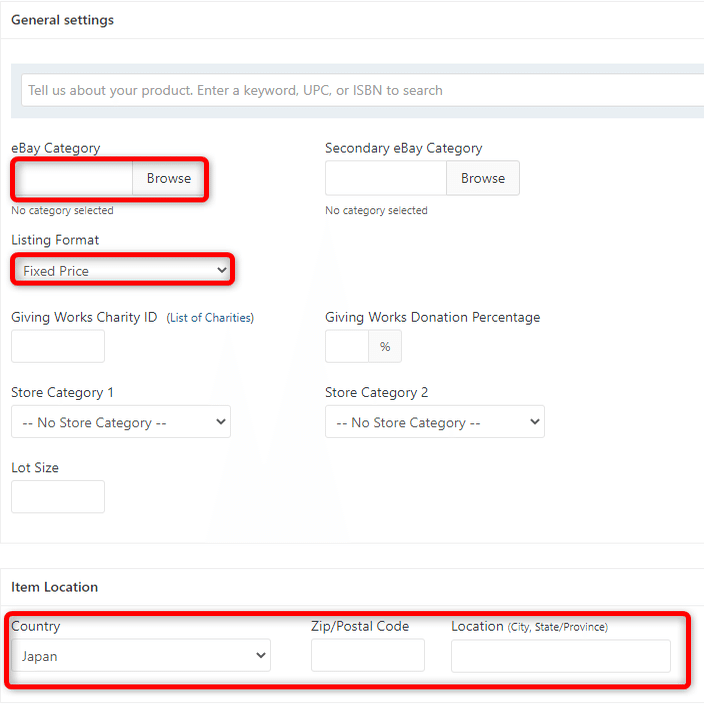
Task: Open the List of Charities link
Action: (x=210, y=318)
